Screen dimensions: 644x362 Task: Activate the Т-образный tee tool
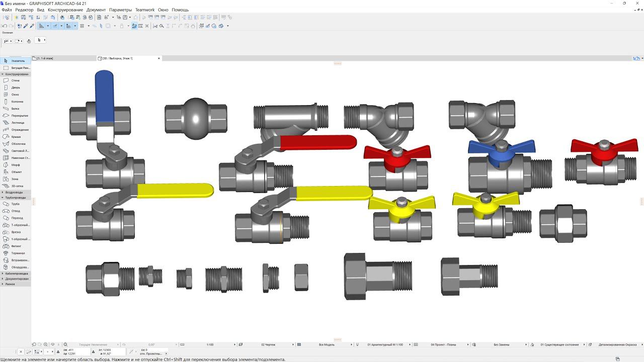tap(15, 225)
